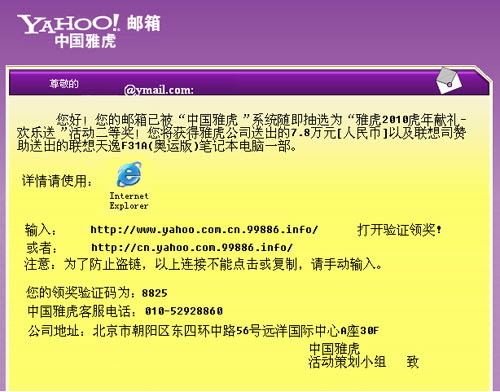500x392 pixels.
Task: Click the 公司地址 address line
Action: point(203,331)
